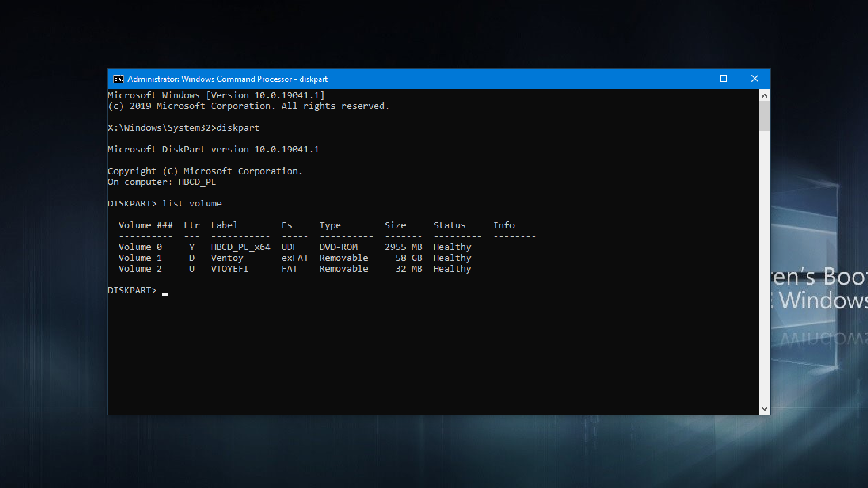Click the HBCD_PE computer name text

[197, 182]
